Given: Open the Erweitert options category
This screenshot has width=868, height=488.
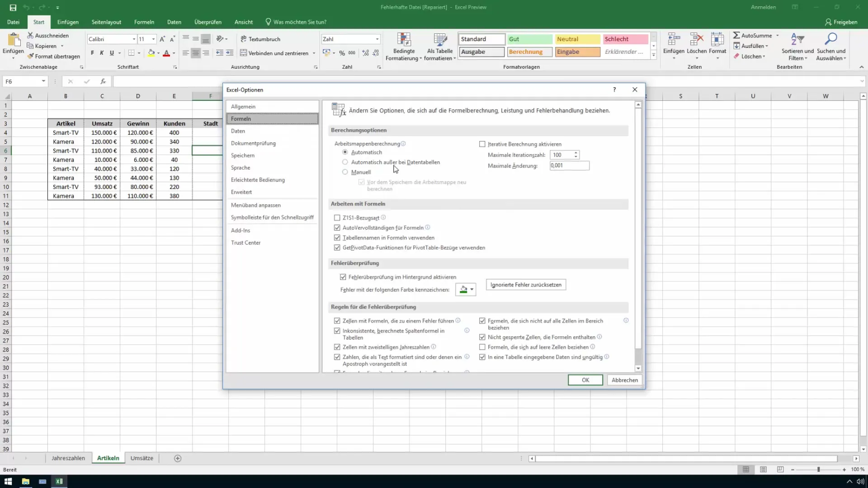Looking at the screenshot, I should 241,192.
